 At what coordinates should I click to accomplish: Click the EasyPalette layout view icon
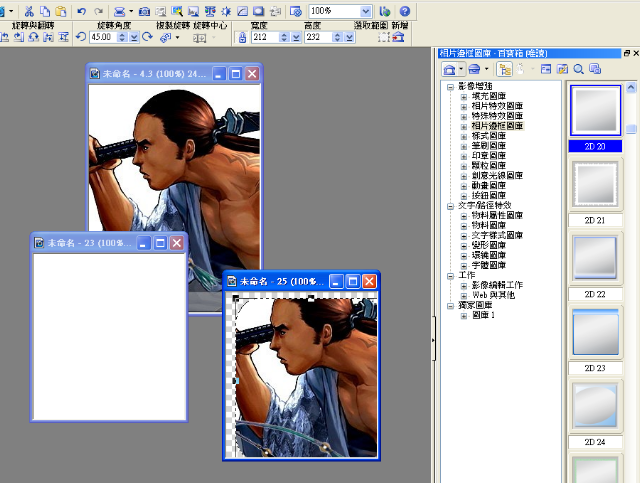tap(546, 69)
